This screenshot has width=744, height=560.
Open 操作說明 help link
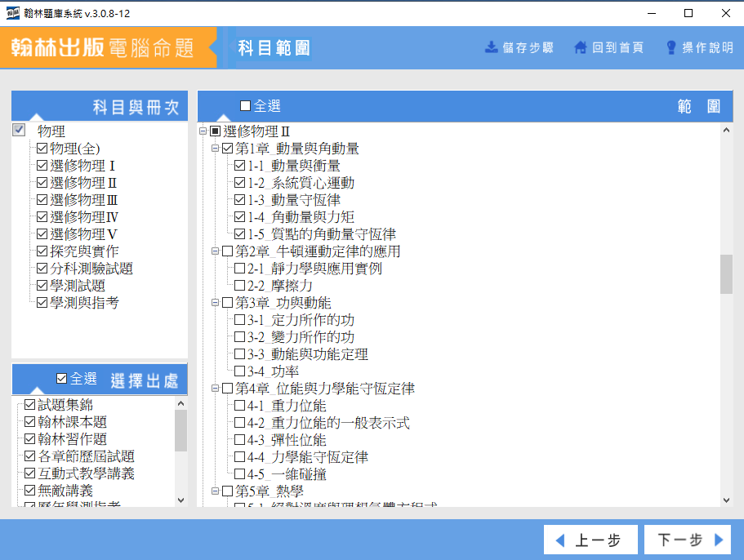point(700,47)
